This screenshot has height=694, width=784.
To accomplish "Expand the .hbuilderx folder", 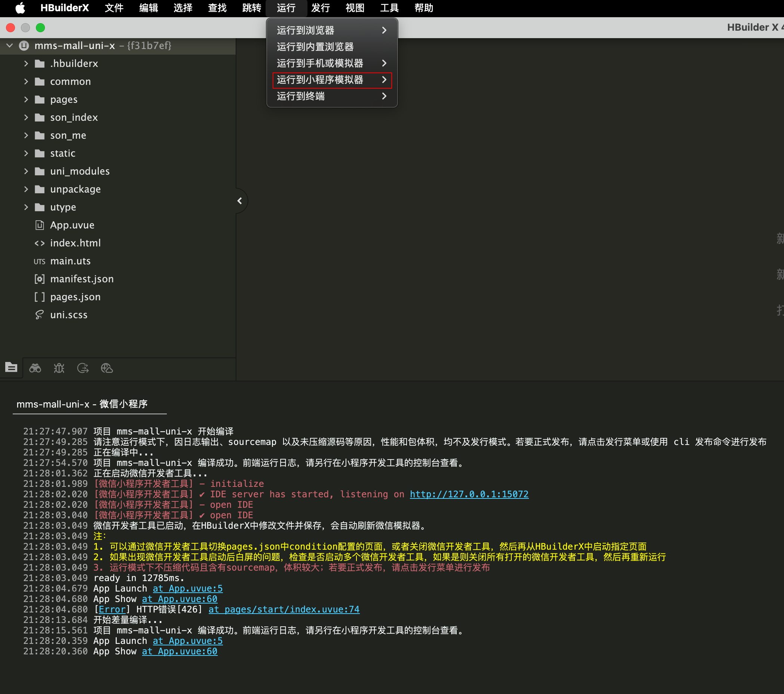I will [26, 64].
